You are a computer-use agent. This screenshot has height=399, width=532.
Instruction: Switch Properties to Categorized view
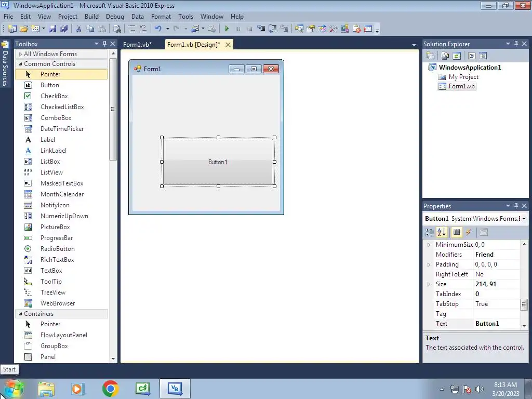pyautogui.click(x=430, y=232)
